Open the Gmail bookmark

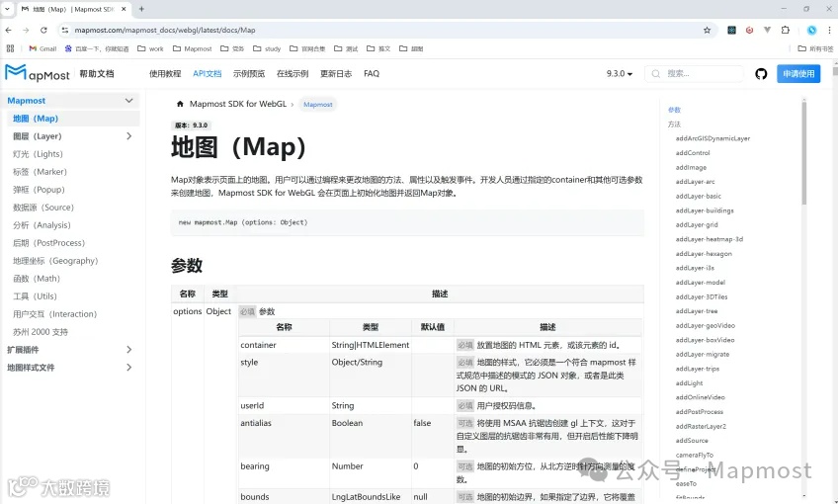pyautogui.click(x=42, y=48)
